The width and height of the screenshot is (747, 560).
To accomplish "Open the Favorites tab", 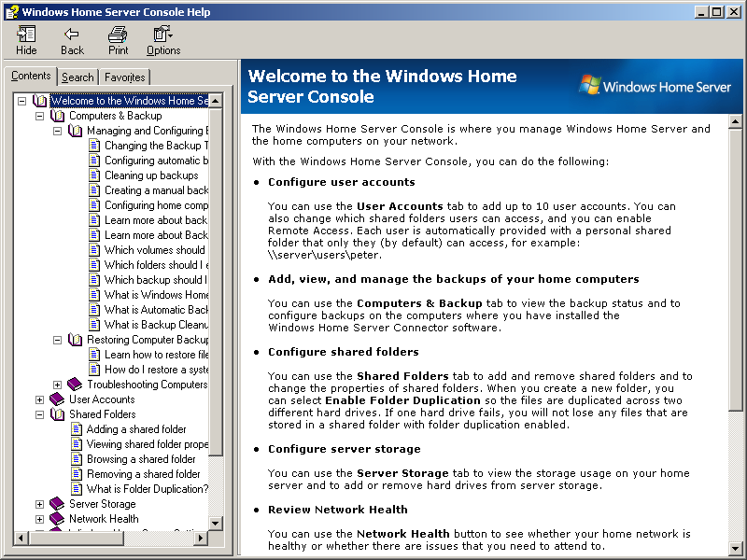I will tap(124, 77).
